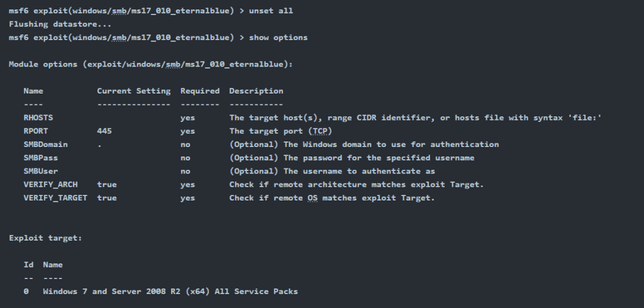Click 'Windows 7 and Server 2008 R2' target name
The width and height of the screenshot is (644, 308).
[x=111, y=292]
